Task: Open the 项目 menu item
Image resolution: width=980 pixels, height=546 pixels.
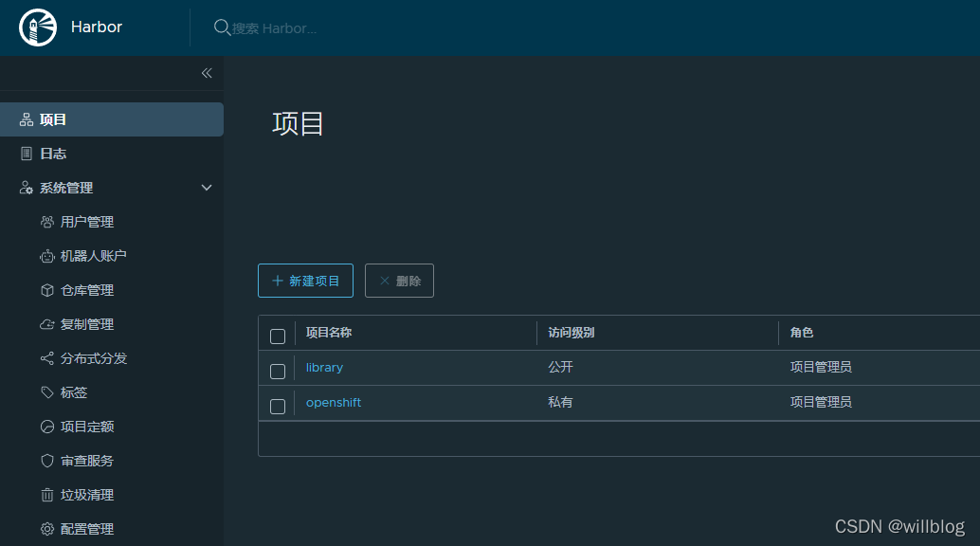Action: [x=112, y=119]
